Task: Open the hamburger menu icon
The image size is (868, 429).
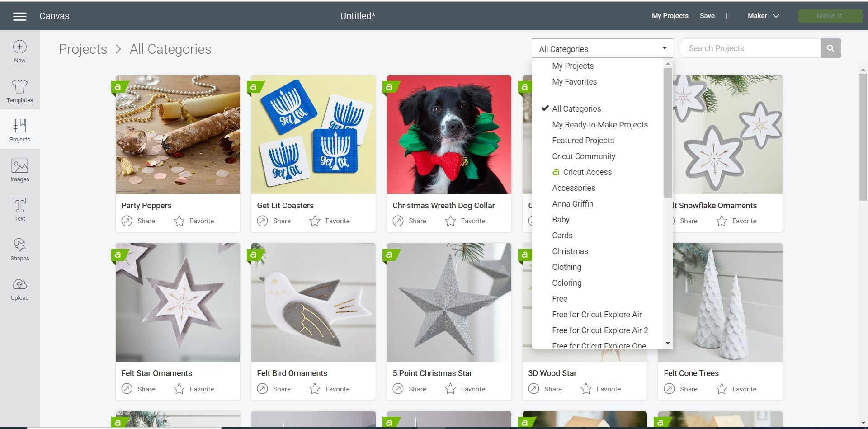Action: [x=19, y=16]
